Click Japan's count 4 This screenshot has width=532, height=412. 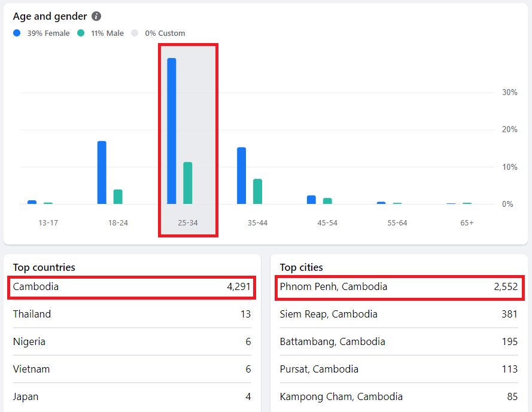tap(248, 396)
